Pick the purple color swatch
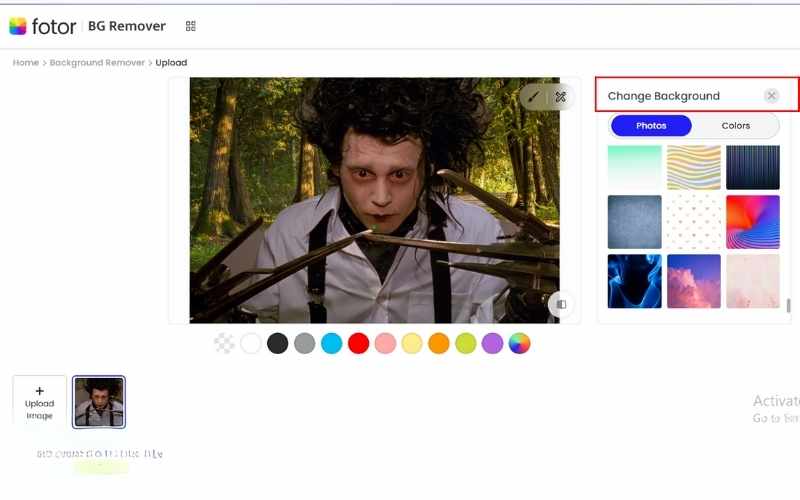Screen dimensions: 800x500 click(492, 343)
